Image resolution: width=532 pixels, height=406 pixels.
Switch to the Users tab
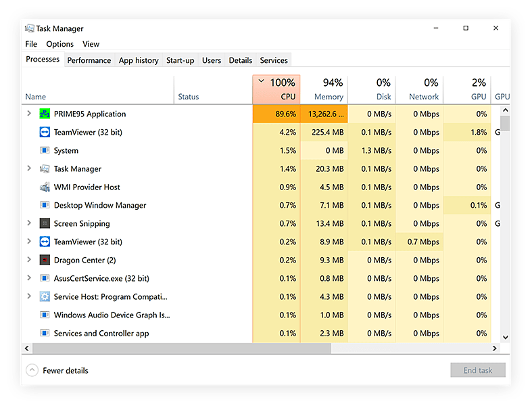pyautogui.click(x=212, y=60)
